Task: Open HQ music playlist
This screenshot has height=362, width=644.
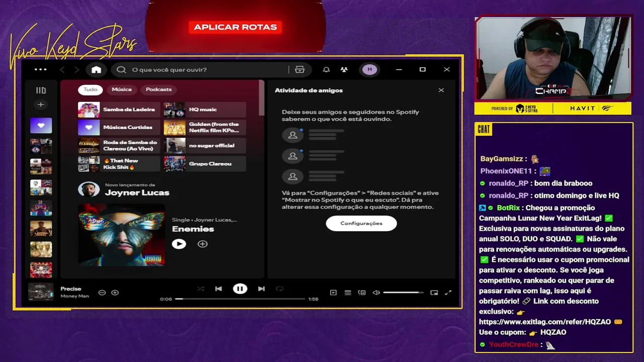Action: (x=205, y=110)
